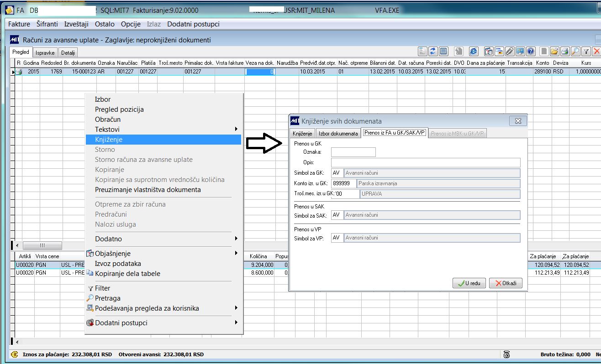Open Knjiženje tab in dialog
The width and height of the screenshot is (601, 364).
(303, 134)
